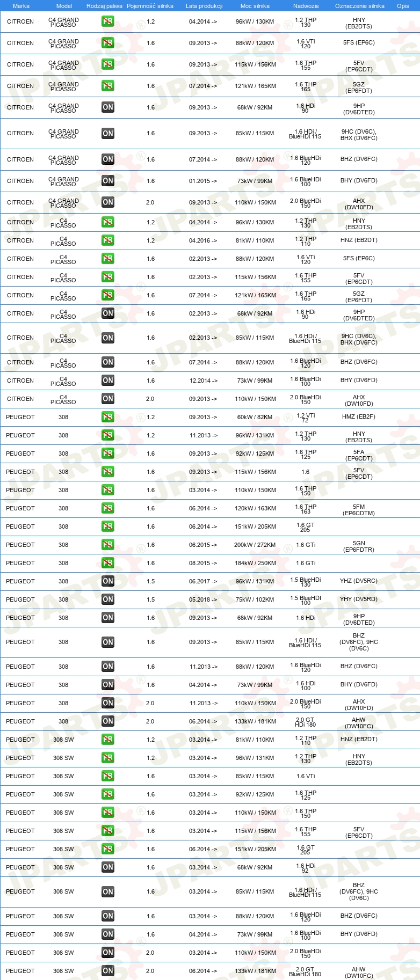
Task: Click petrol icon in 308 SW 1.6 VTi row
Action: pos(108,776)
